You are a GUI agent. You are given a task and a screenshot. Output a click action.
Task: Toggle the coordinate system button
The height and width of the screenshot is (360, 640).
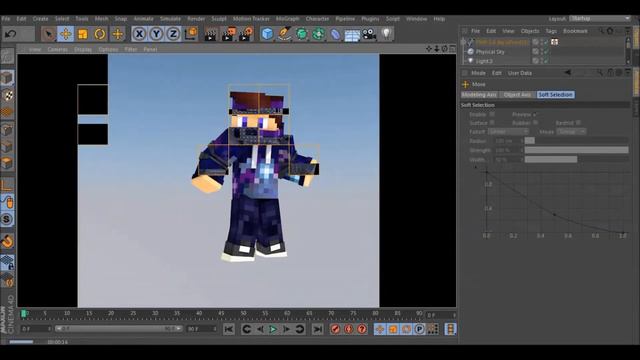(191, 34)
